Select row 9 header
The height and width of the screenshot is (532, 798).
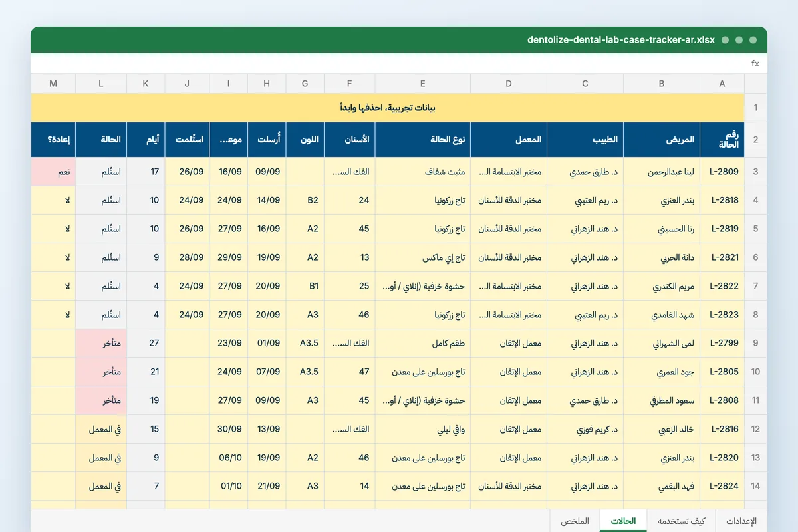point(755,343)
